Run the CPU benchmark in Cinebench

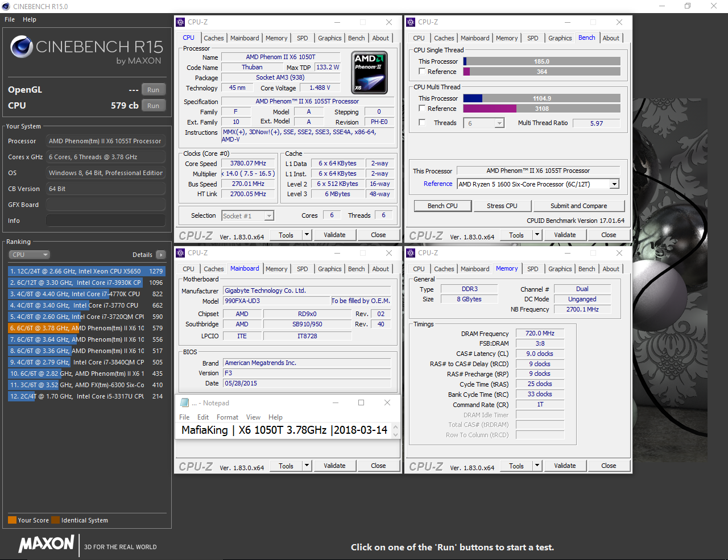pyautogui.click(x=154, y=106)
